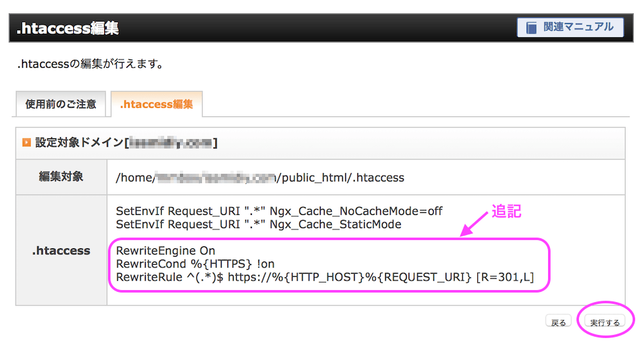Select the .htaccess編集 tab
The height and width of the screenshot is (345, 644).
point(157,104)
